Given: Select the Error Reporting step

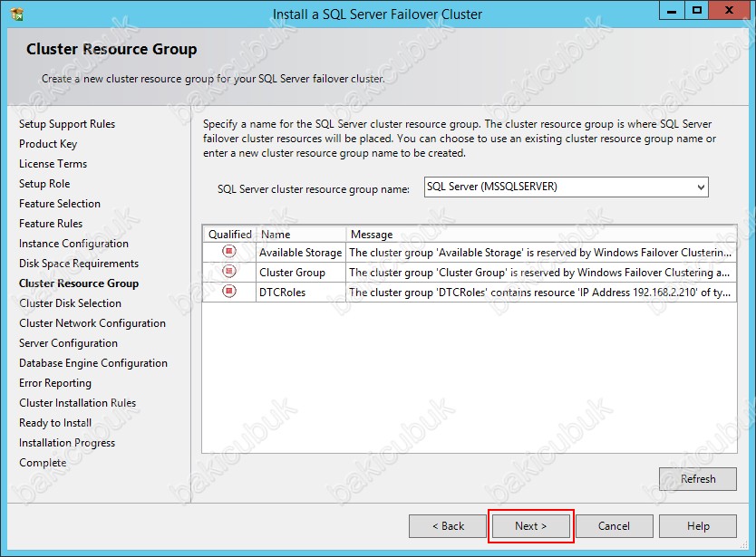Looking at the screenshot, I should [55, 383].
